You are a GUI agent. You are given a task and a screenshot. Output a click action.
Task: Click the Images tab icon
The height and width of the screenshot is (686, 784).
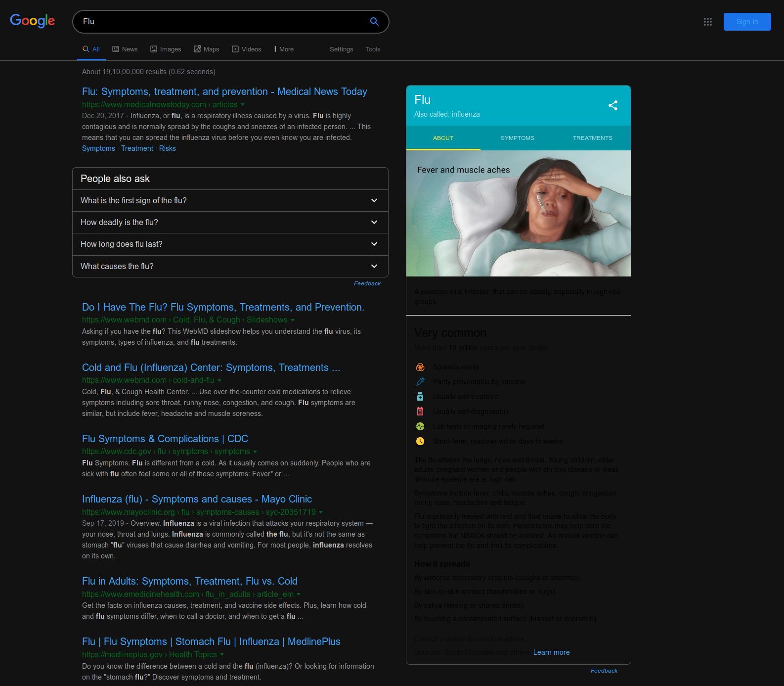[x=154, y=49]
